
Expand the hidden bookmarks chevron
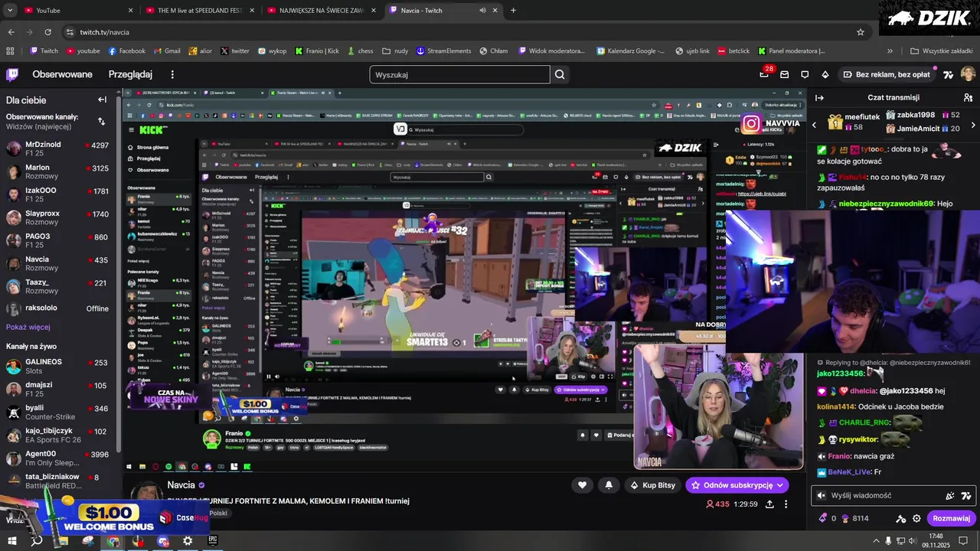pyautogui.click(x=890, y=51)
